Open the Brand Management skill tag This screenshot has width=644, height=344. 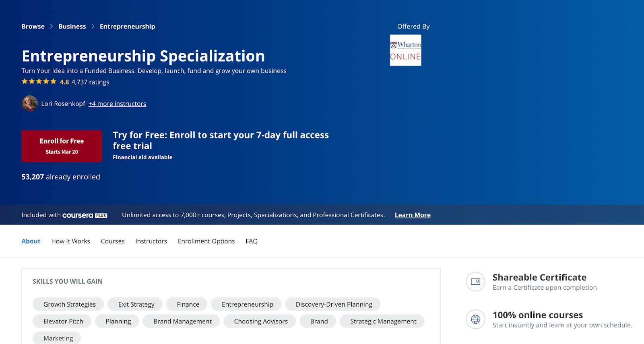tap(181, 321)
